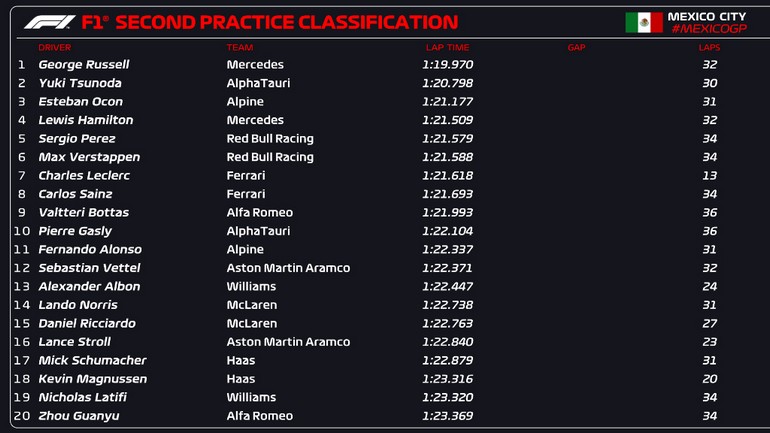This screenshot has width=770, height=433.
Task: Click the #MEXICOGP hashtag
Action: click(708, 29)
